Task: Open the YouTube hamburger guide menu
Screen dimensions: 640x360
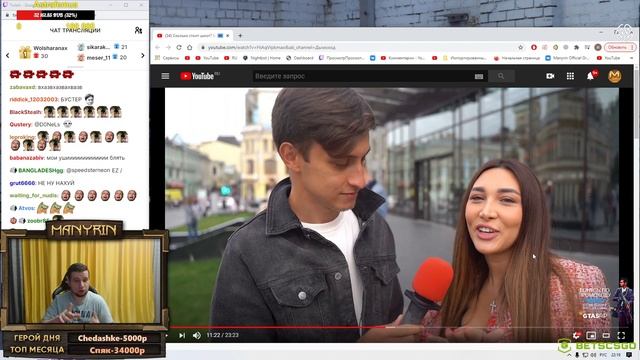Action: tap(165, 76)
